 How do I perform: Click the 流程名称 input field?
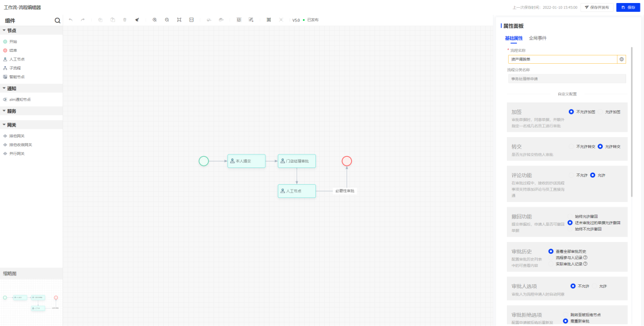click(x=561, y=59)
